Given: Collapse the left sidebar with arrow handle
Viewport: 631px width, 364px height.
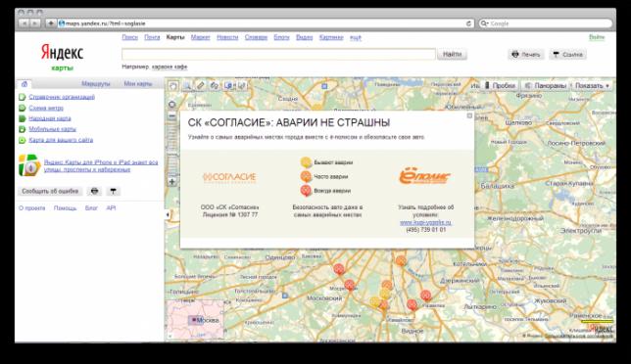Looking at the screenshot, I should 167,214.
